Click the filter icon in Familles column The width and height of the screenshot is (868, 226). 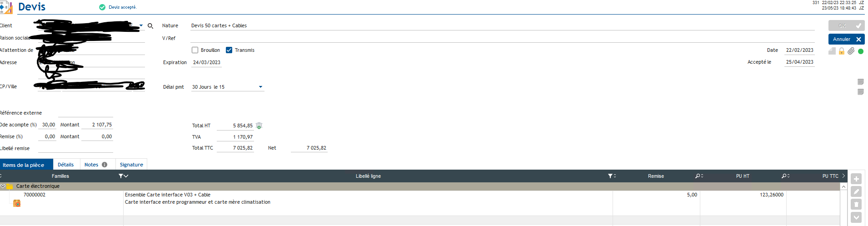point(121,176)
